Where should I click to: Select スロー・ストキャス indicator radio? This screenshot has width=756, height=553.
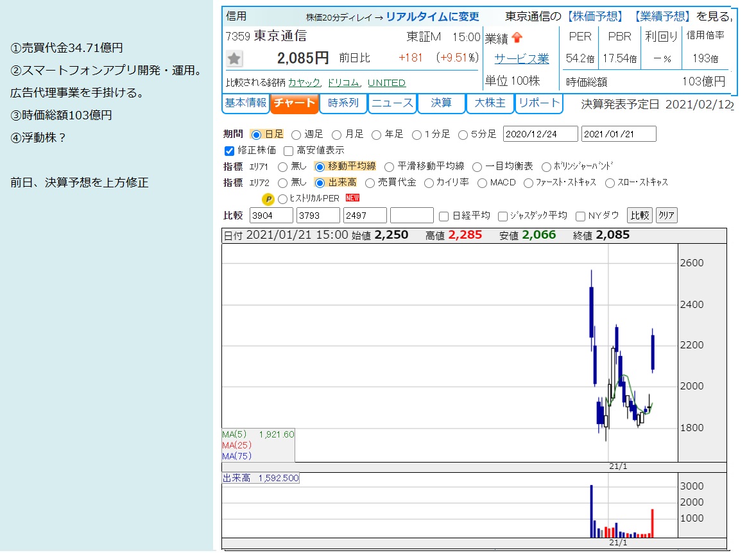click(x=610, y=183)
